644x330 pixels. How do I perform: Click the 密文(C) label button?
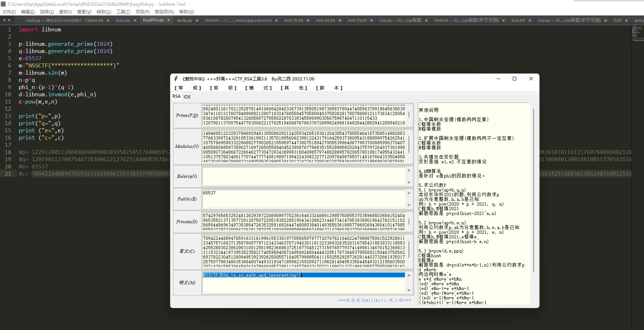point(187,251)
